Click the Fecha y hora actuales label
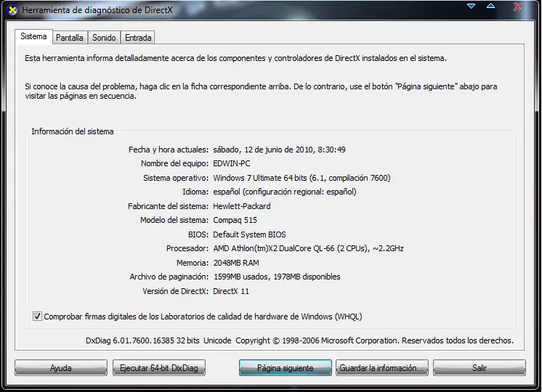 [169, 150]
